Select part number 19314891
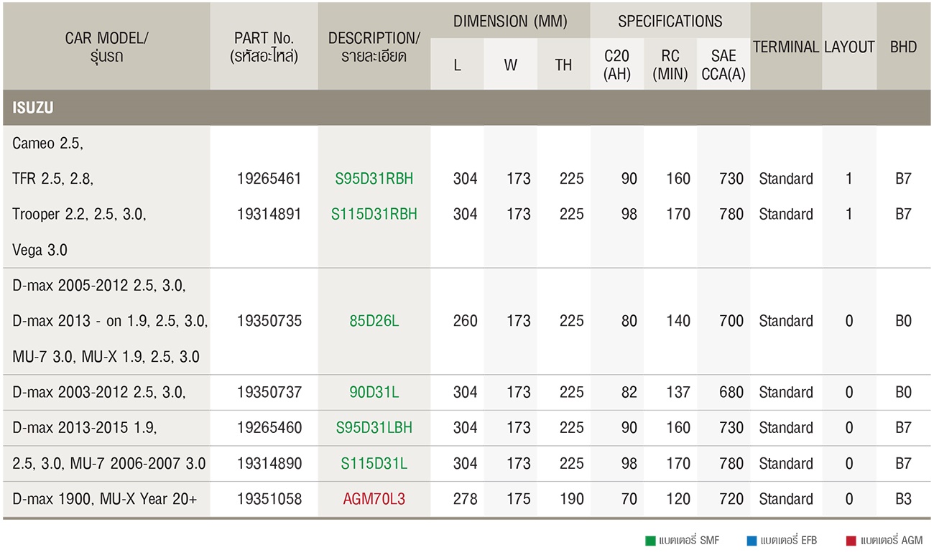This screenshot has width=934, height=560. click(269, 214)
